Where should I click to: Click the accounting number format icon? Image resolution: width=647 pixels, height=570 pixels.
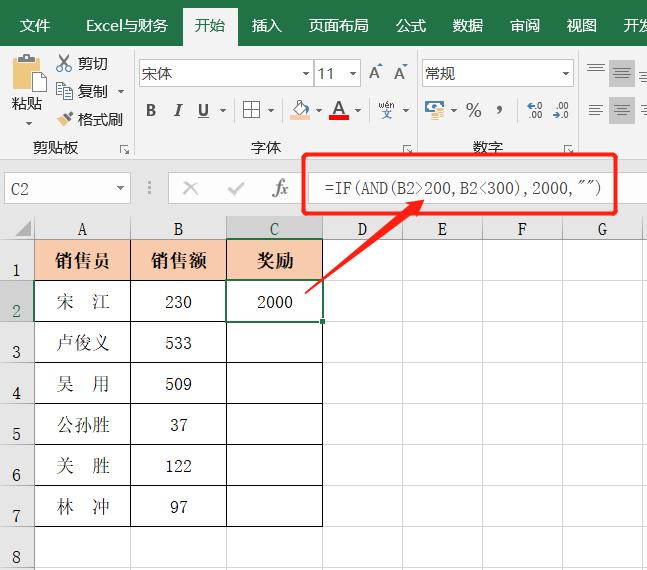tap(435, 110)
